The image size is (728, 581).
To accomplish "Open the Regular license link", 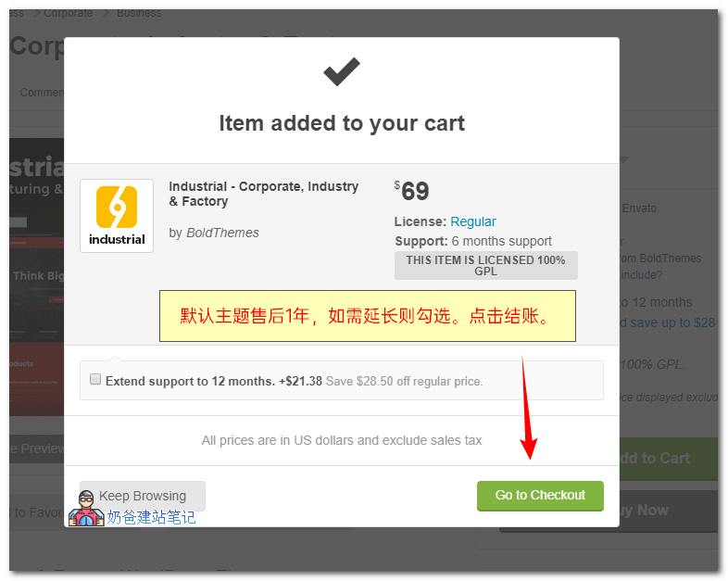I will tap(473, 221).
